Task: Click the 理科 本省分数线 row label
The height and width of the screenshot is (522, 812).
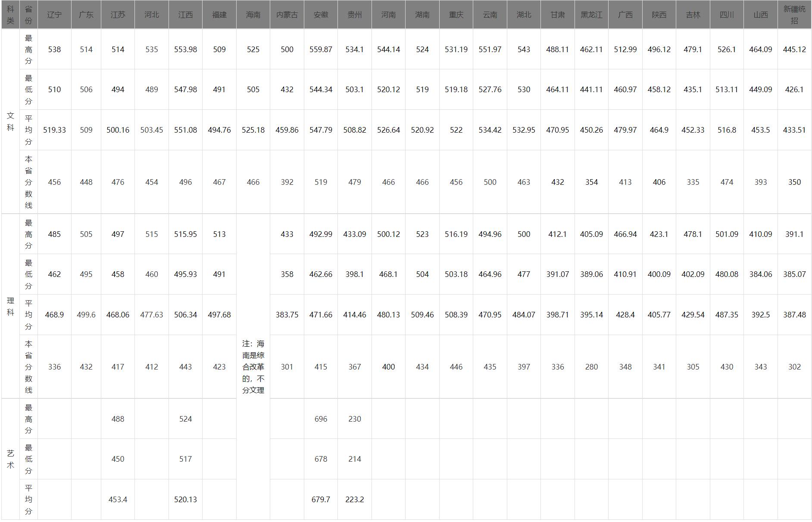Action: [x=28, y=367]
